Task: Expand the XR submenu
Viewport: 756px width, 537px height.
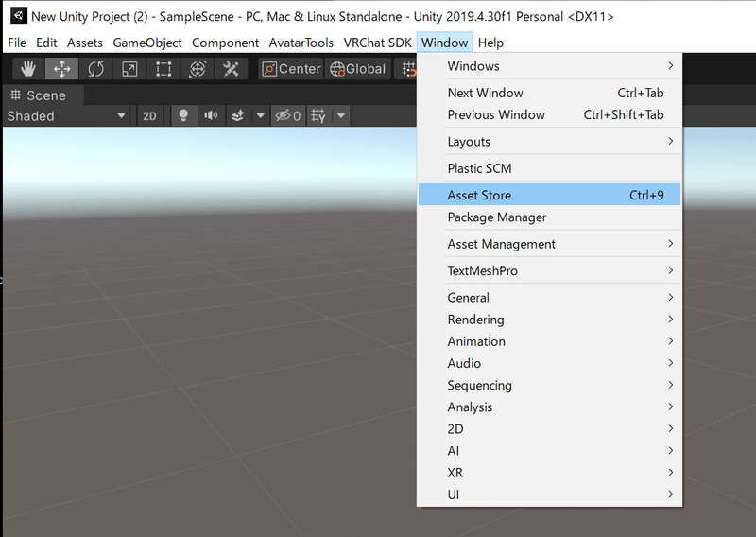Action: [550, 473]
